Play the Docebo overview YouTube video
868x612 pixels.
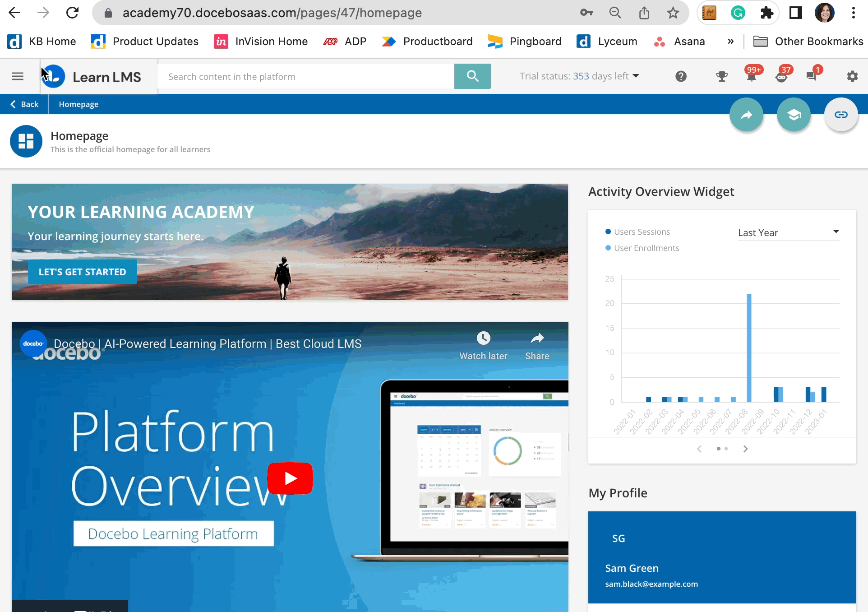pyautogui.click(x=290, y=478)
